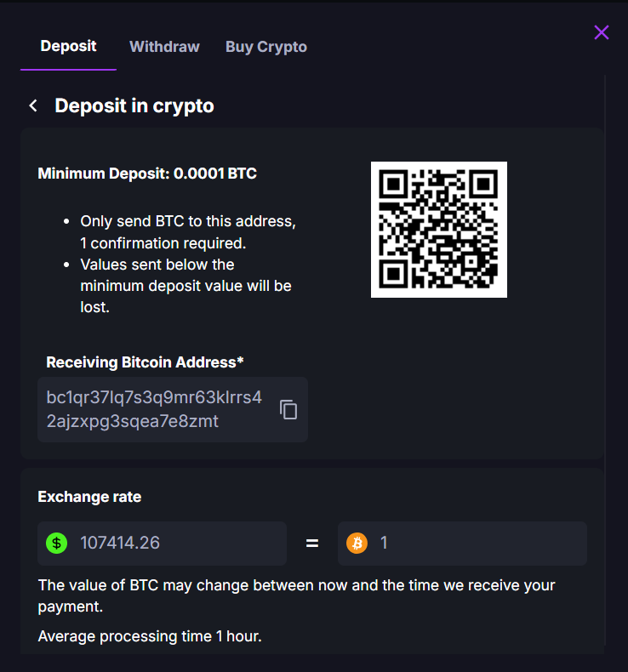Go back using the left chevron arrow

33,105
